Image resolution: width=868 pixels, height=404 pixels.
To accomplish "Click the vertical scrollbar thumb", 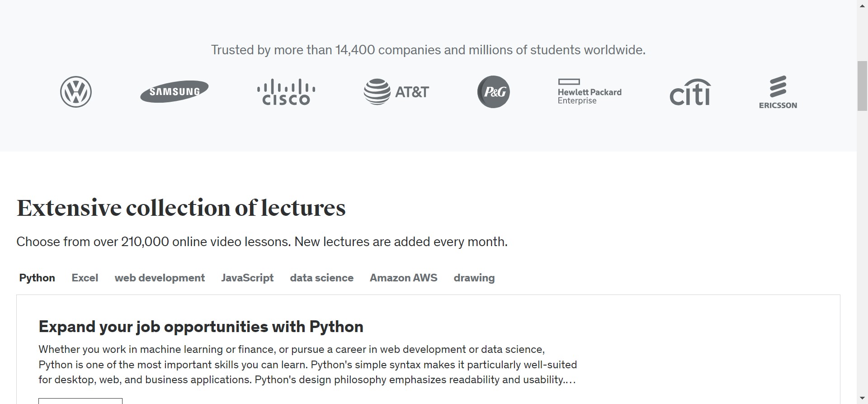I will [x=862, y=86].
